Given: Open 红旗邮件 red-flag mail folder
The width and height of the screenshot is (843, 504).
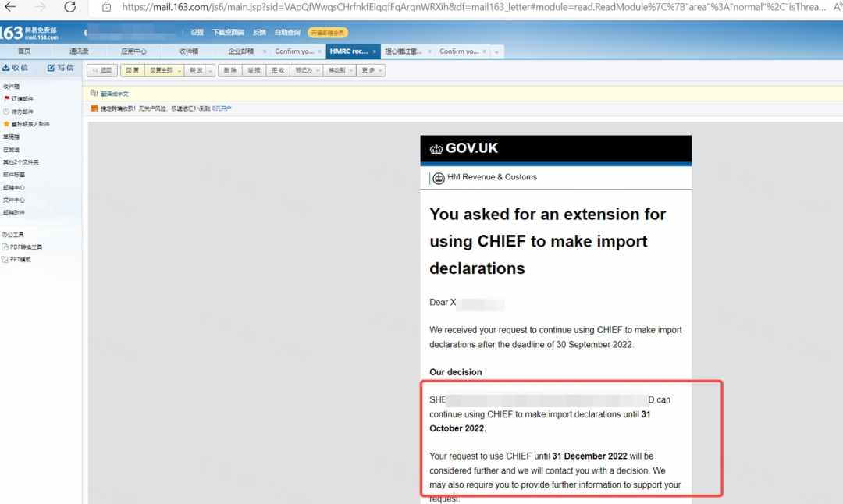Looking at the screenshot, I should 22,99.
